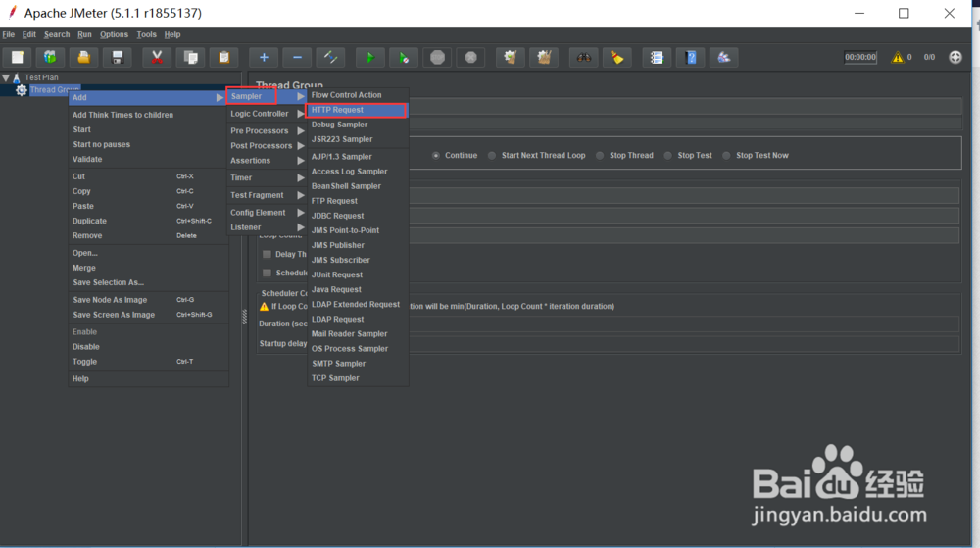Click the Expand all plus icon
Screen dimensions: 980x548
264,58
